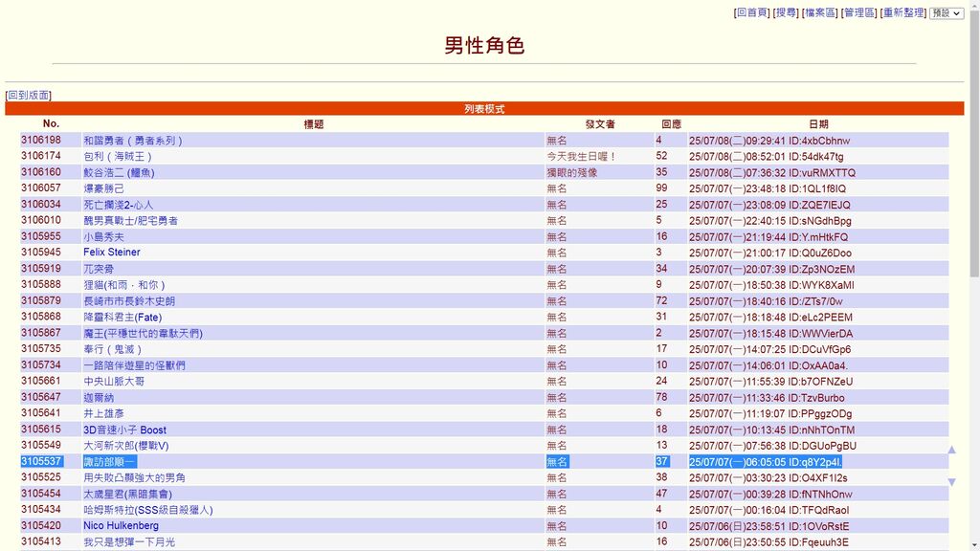
Task: Open the Felix Steiner thread
Action: click(111, 253)
